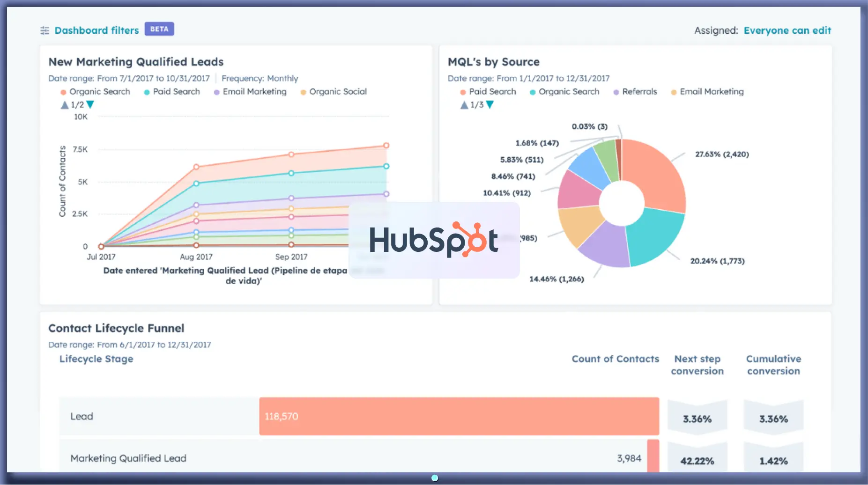This screenshot has height=485, width=868.
Task: Click the Next step conversion column header
Action: (697, 365)
